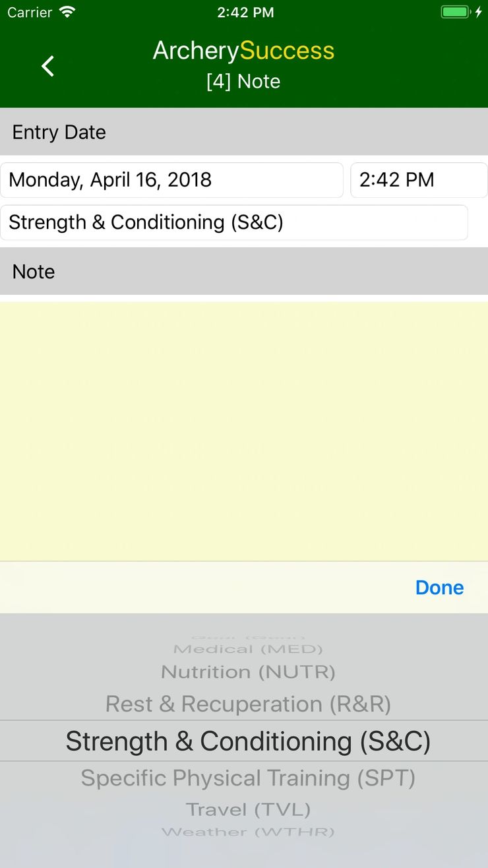Screen dimensions: 488x868
Task: Confirm Strength & Conditioning (S&C) picker row
Action: click(248, 741)
